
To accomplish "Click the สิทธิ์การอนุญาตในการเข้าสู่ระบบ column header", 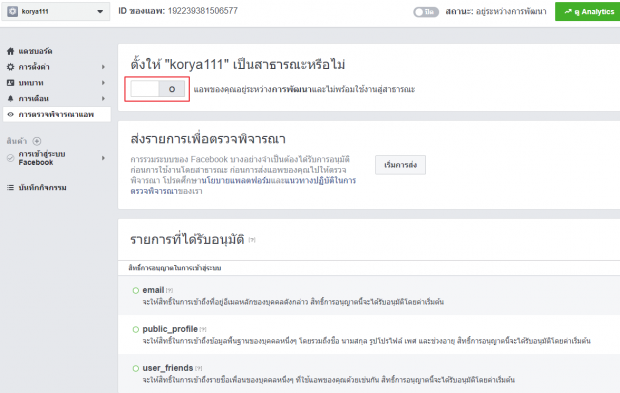I will coord(174,268).
